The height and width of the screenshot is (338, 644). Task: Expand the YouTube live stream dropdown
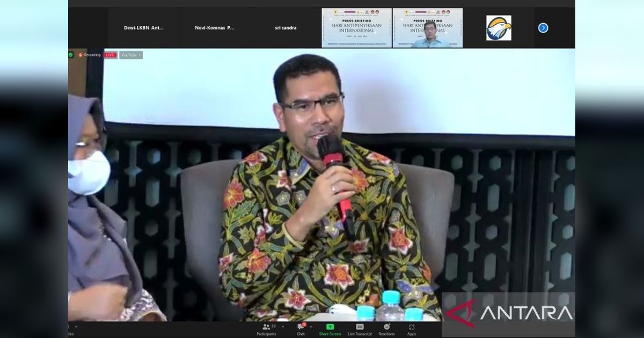[131, 55]
